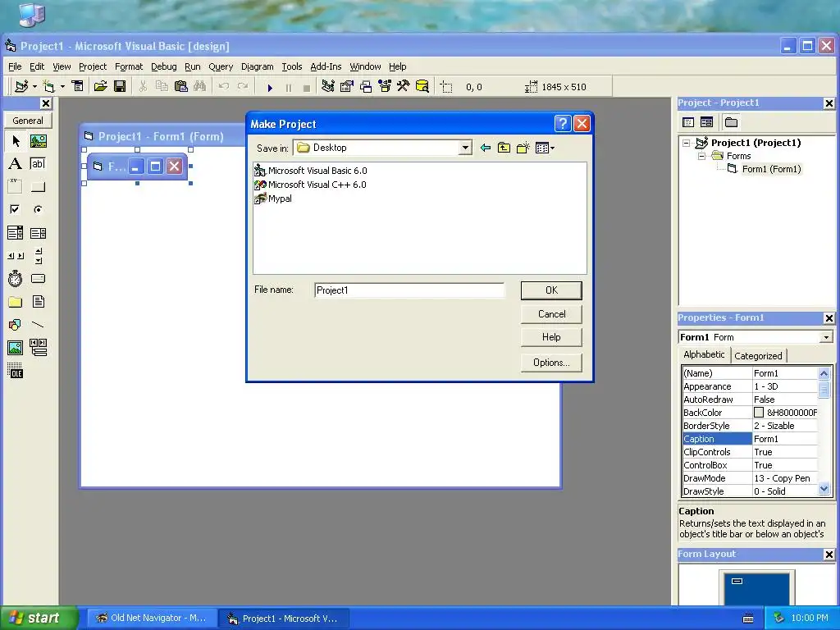Viewport: 840px width, 630px height.
Task: Select Microsoft Visual C++ 6.0 shortcut
Action: pyautogui.click(x=311, y=185)
